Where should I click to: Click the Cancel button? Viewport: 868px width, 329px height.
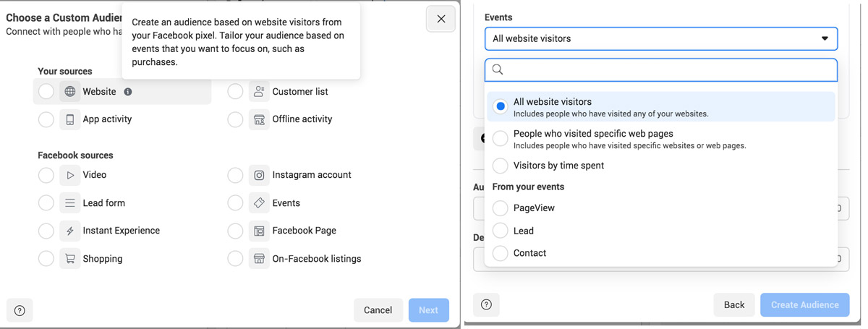[378, 310]
